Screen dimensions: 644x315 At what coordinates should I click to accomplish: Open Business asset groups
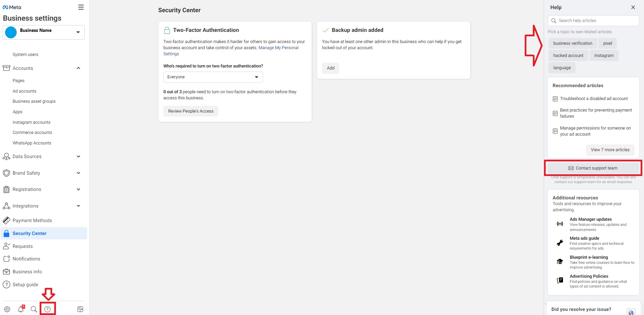coord(34,101)
